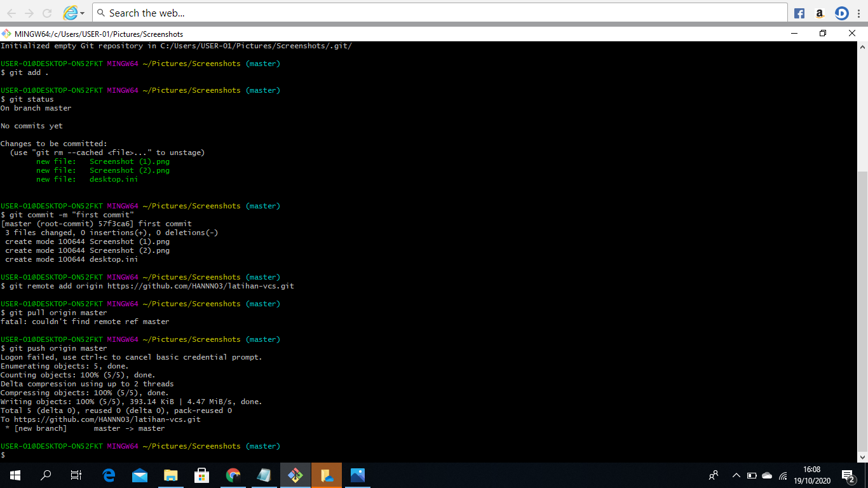Open Task View on the taskbar
Image resolution: width=868 pixels, height=488 pixels.
tap(76, 475)
